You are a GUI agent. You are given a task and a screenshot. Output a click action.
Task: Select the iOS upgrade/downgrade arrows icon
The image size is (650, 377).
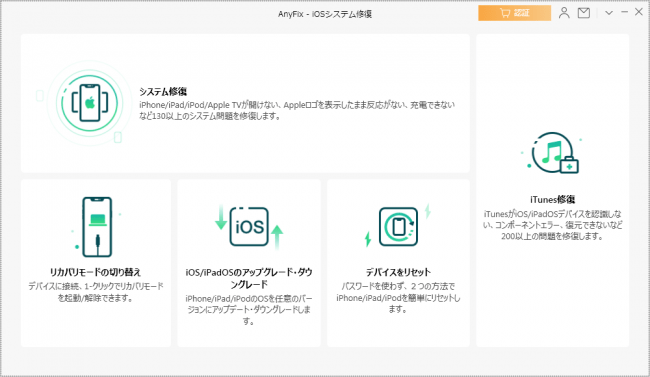click(x=249, y=227)
